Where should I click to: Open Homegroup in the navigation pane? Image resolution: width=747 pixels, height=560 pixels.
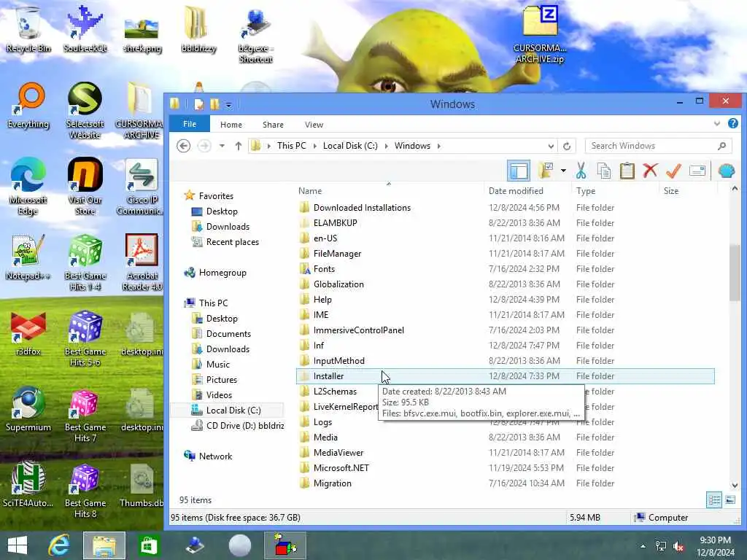(222, 273)
